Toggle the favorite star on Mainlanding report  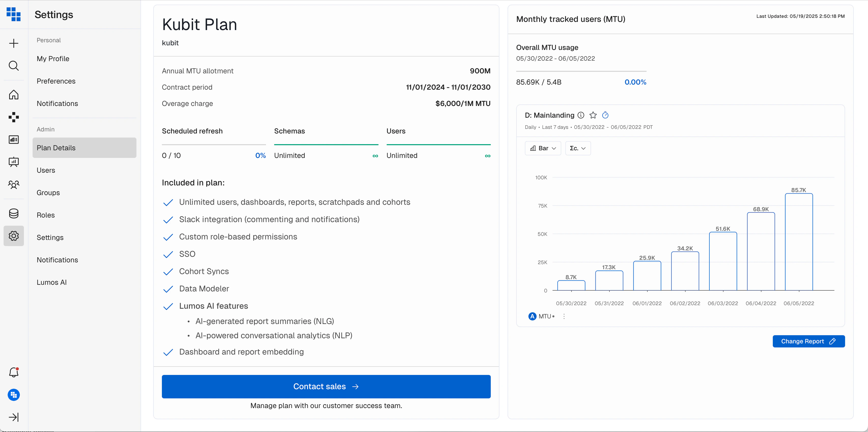tap(593, 115)
